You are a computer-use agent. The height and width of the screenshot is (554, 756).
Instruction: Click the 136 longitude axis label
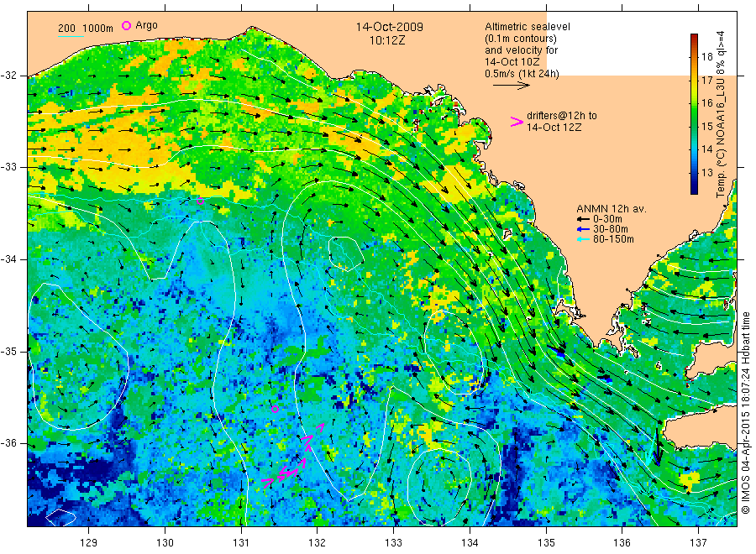point(622,543)
